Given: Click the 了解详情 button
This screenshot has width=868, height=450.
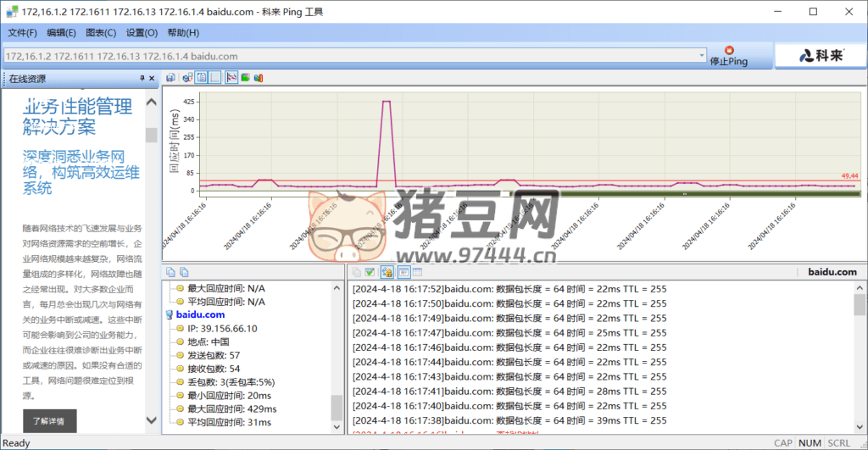Looking at the screenshot, I should [x=48, y=420].
